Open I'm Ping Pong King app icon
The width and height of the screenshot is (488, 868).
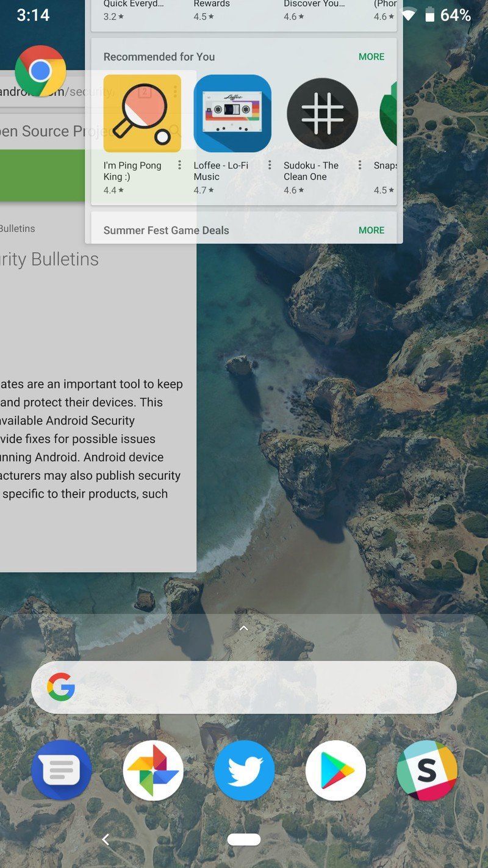tap(142, 114)
